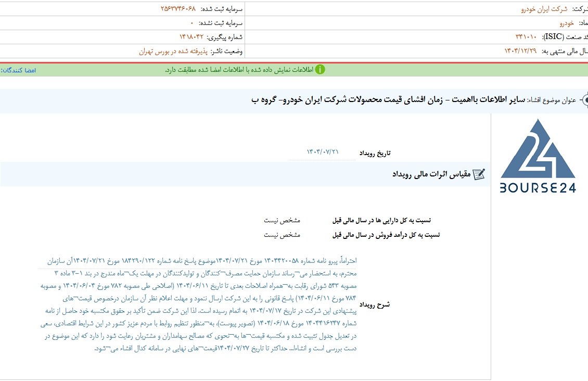Select the company name "شرکت ایران خودرو"
Screen dimensions: 588x381
click(544, 9)
